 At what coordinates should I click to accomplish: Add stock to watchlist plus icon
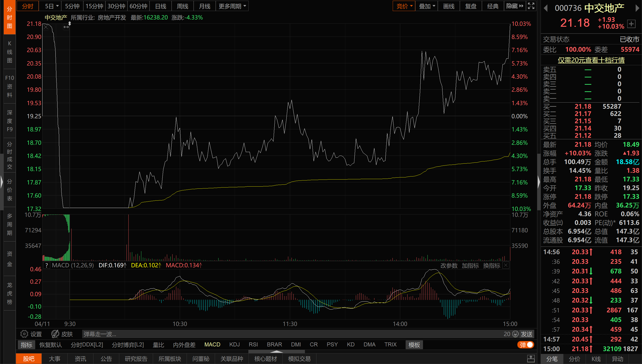[x=631, y=24]
